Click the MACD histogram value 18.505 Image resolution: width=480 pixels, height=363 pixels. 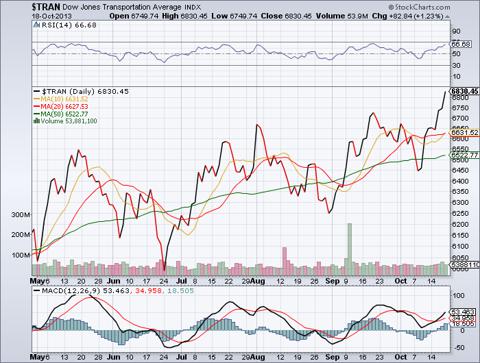pos(180,291)
